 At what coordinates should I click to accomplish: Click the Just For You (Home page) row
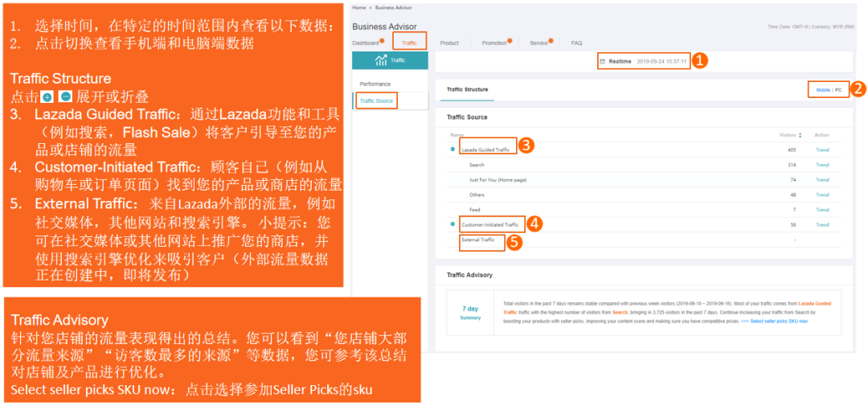tap(643, 180)
